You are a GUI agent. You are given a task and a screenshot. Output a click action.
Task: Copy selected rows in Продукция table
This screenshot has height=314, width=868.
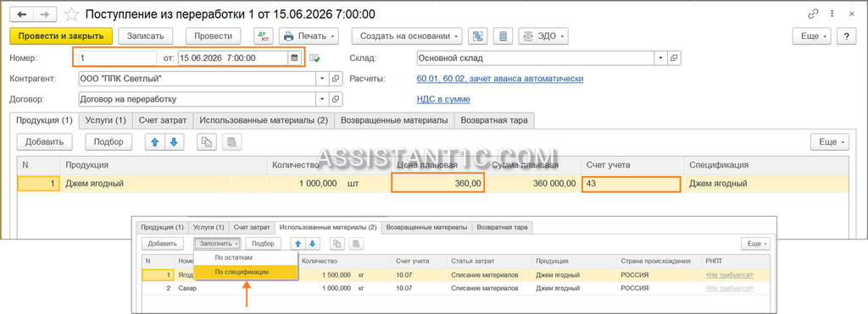point(207,142)
